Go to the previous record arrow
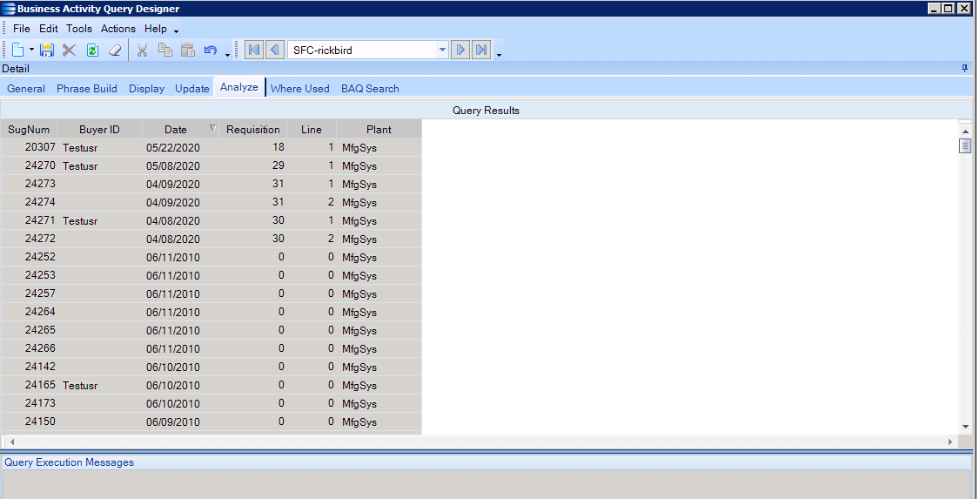The width and height of the screenshot is (980, 499). (274, 50)
